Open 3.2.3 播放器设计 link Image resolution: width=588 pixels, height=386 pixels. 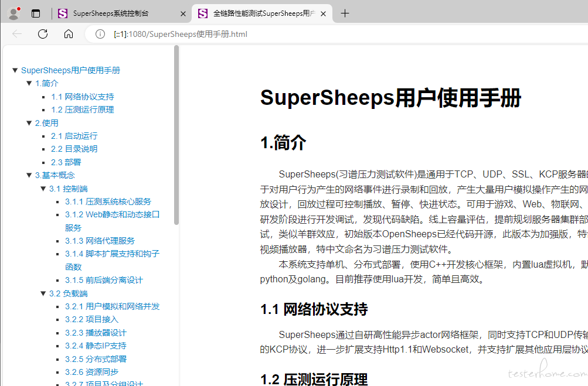[96, 333]
